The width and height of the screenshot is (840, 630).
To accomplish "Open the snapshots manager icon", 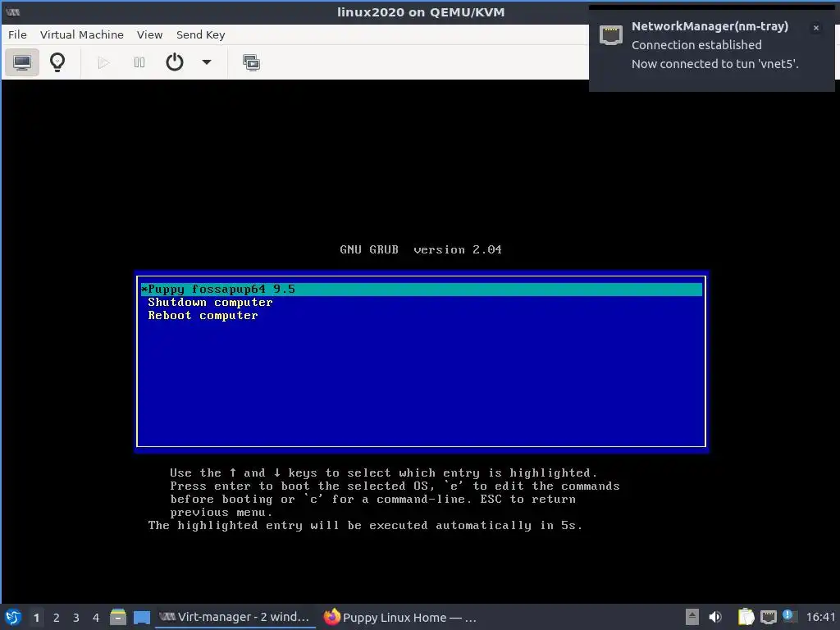I will [x=251, y=62].
